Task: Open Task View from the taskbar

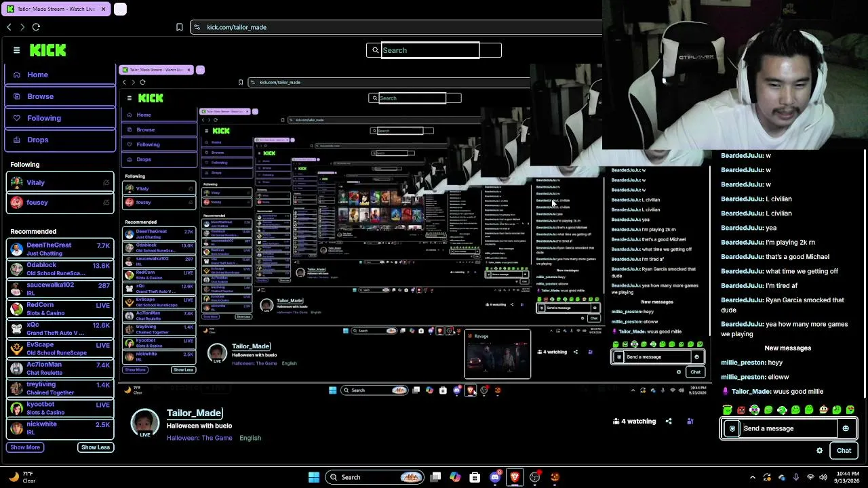Action: [x=436, y=477]
